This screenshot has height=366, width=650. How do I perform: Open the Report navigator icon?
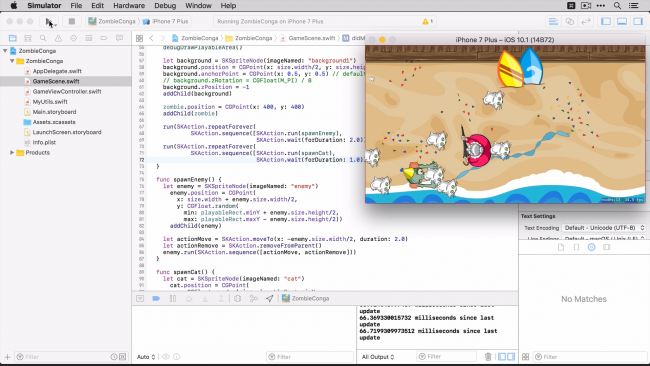click(x=119, y=38)
